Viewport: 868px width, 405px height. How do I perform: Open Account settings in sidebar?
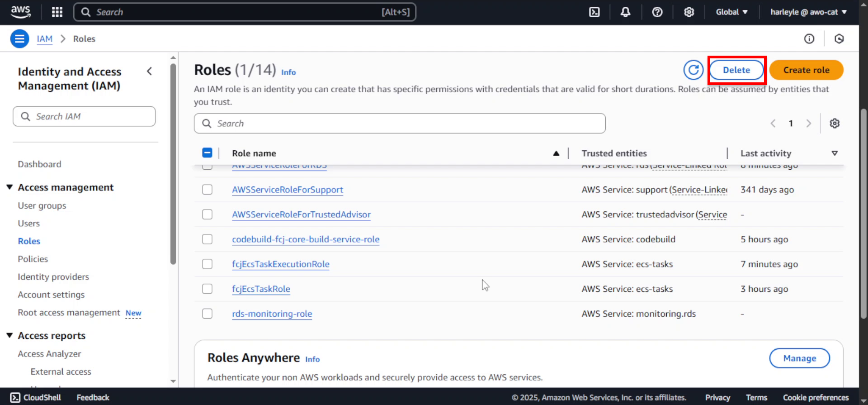[x=51, y=295]
